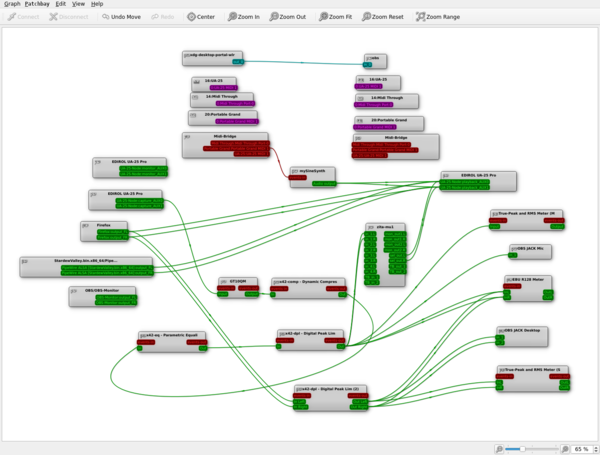Click the Undo Move toolbar button
The height and width of the screenshot is (455, 600).
point(120,17)
